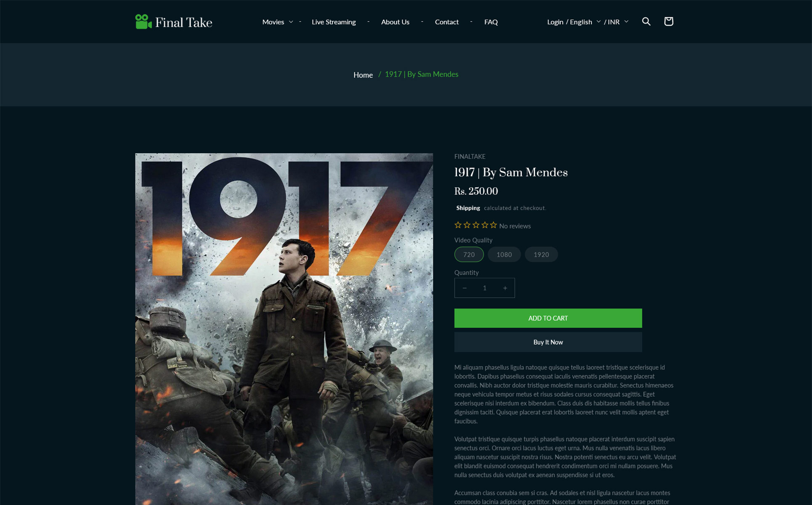Click the Final Take camera logo
Viewport: 812px width, 505px height.
click(173, 22)
